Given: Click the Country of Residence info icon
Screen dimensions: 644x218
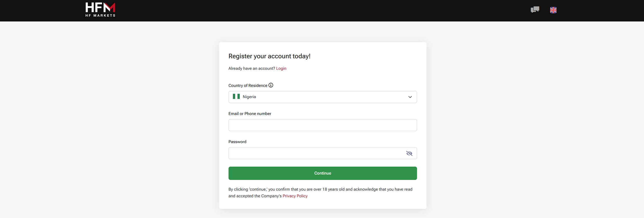Looking at the screenshot, I should (271, 85).
